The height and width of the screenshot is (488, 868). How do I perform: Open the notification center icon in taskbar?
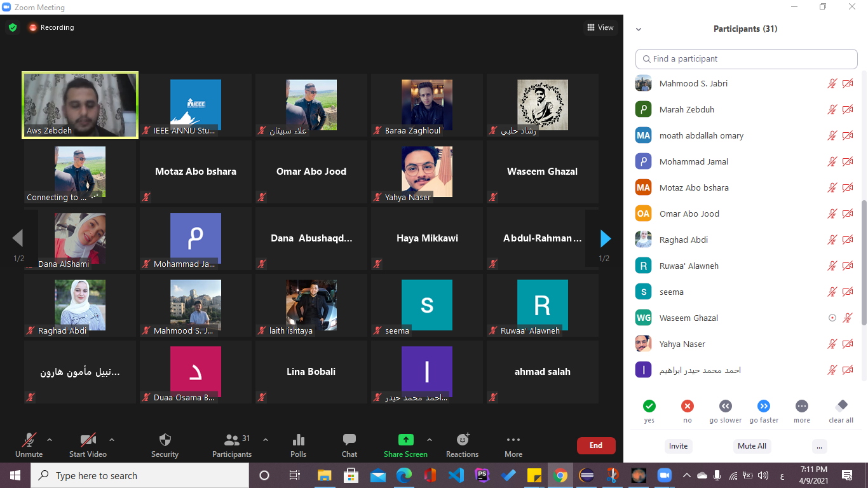click(x=847, y=475)
